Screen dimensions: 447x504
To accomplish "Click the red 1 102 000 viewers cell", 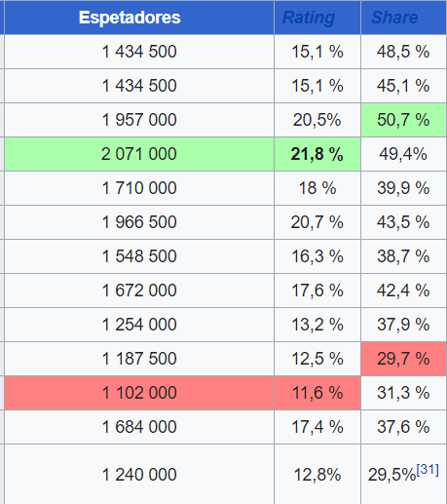I will tap(139, 393).
